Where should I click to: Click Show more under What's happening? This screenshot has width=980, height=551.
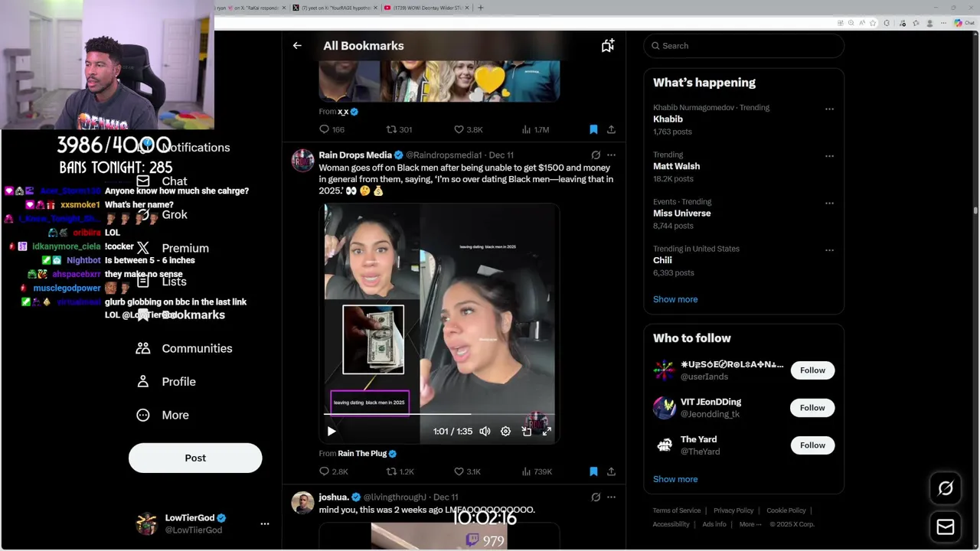[x=675, y=299]
